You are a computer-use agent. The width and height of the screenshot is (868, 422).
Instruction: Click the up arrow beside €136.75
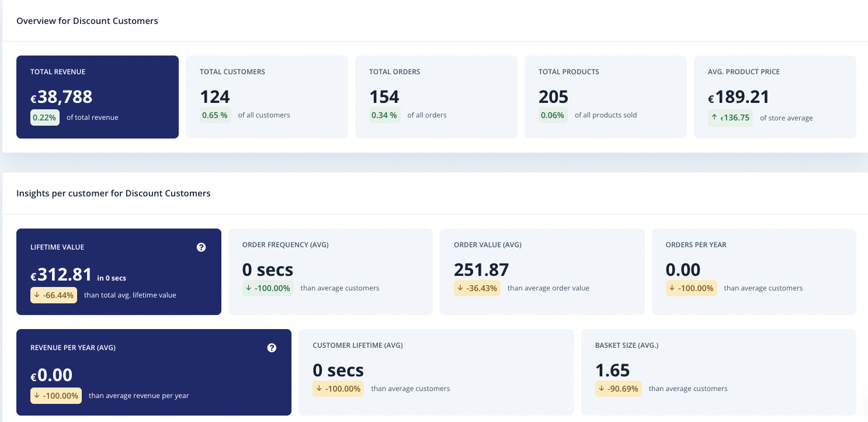714,117
